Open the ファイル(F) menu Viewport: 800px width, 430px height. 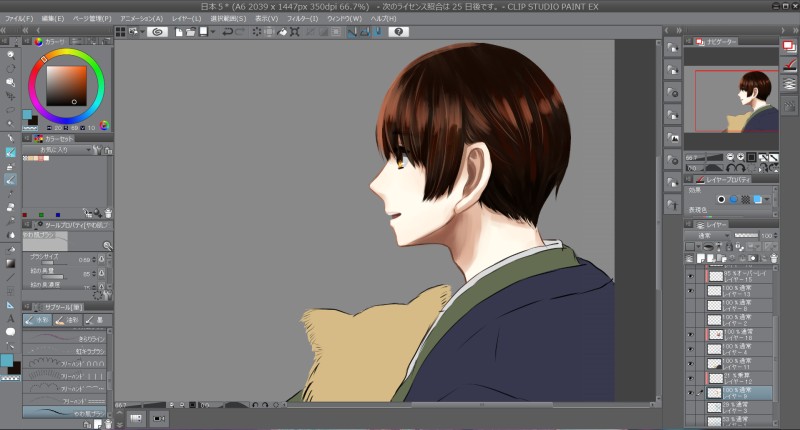(19, 18)
